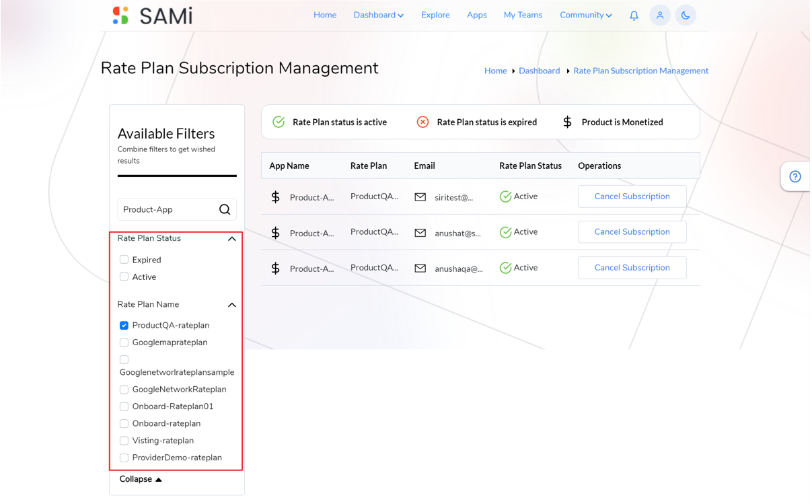Click email text anushaqa@...

click(459, 269)
